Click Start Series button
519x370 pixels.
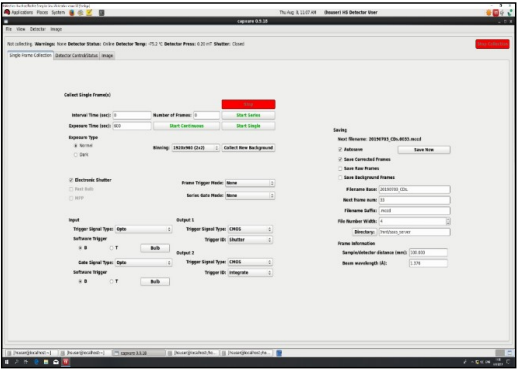tap(248, 115)
